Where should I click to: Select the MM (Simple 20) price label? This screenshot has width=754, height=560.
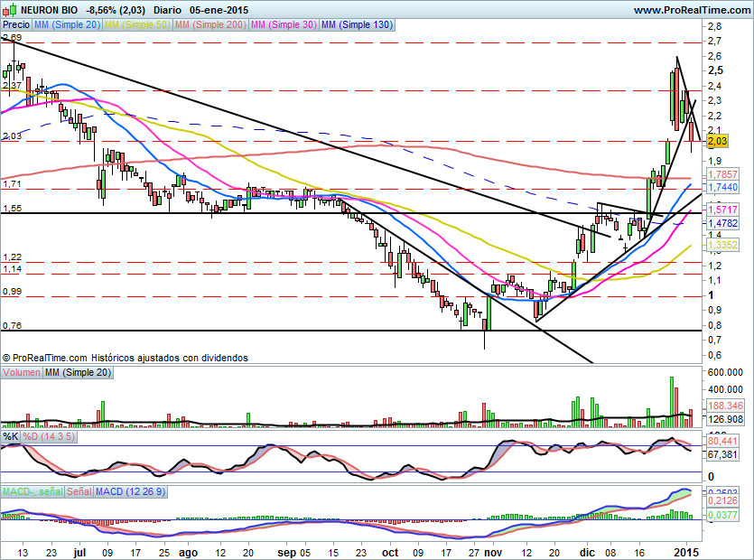66,25
